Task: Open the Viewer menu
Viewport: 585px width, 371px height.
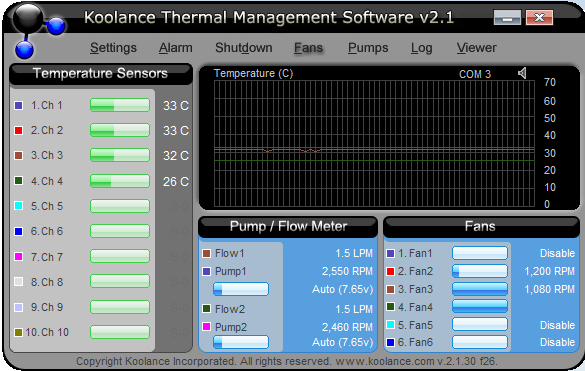Action: 476,48
